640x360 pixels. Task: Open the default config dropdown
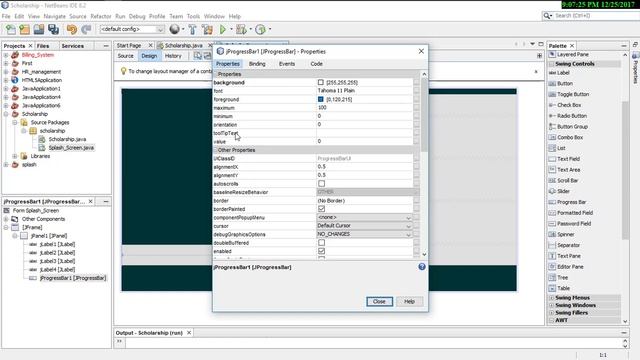(x=132, y=29)
